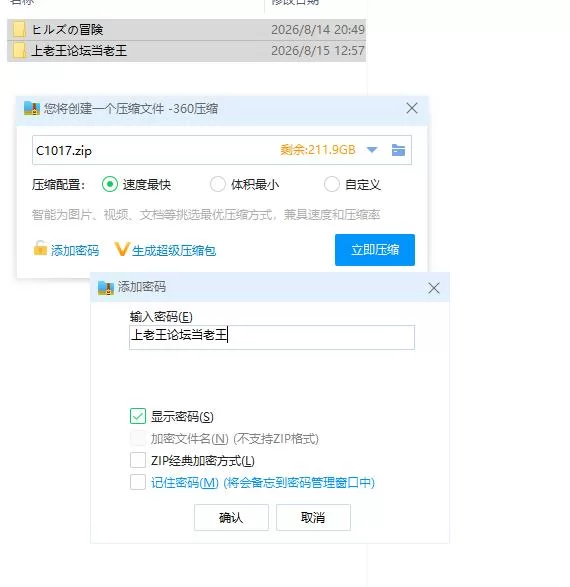Click the folder icon of 上老王论坛当老王 row
This screenshot has height=587, width=570.
coord(19,51)
